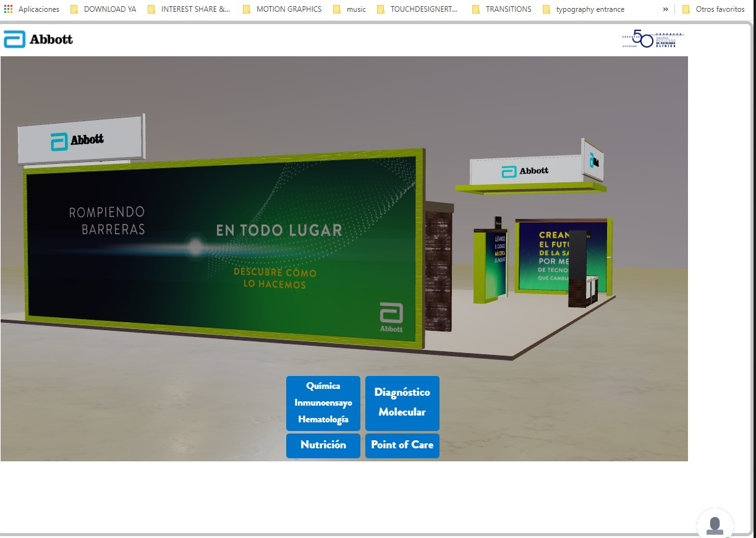The width and height of the screenshot is (756, 538).
Task: Open the DOWNLOAD YA bookmark folder
Action: coord(103,9)
